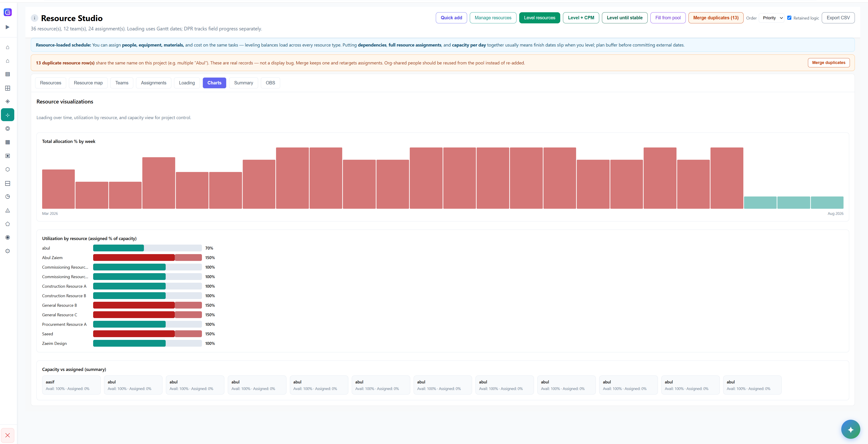
Task: Select the filled radio-dot sidebar icon
Action: (x=7, y=238)
